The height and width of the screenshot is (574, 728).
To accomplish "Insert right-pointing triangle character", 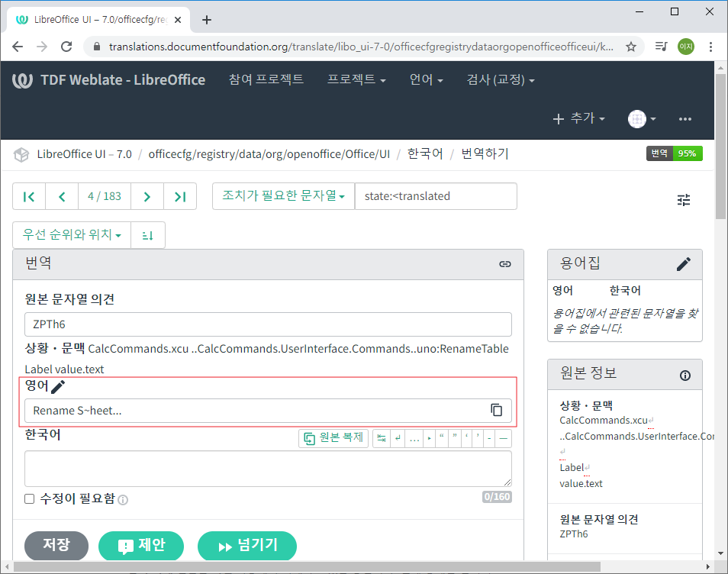I will click(429, 438).
